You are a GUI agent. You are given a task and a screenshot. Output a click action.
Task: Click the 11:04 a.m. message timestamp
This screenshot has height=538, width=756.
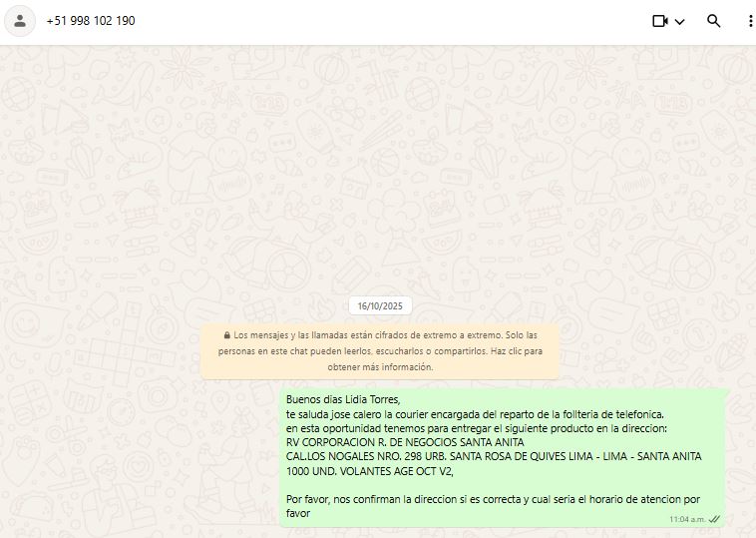pyautogui.click(x=687, y=519)
